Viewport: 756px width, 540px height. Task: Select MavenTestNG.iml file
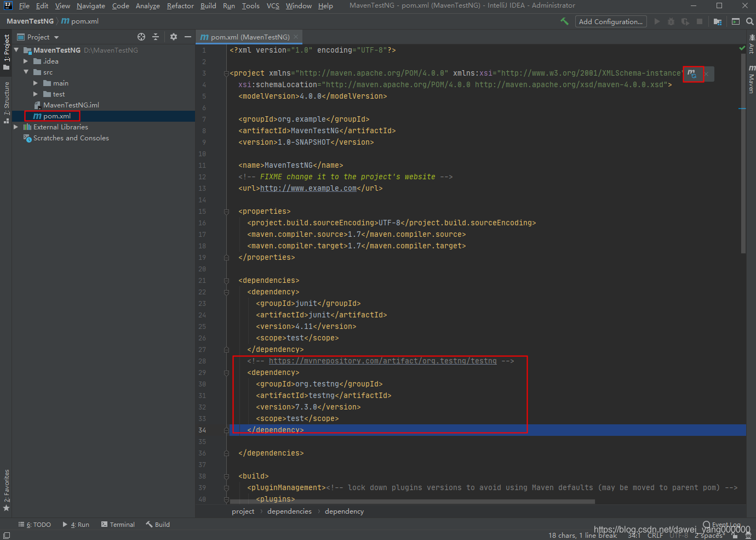click(71, 105)
